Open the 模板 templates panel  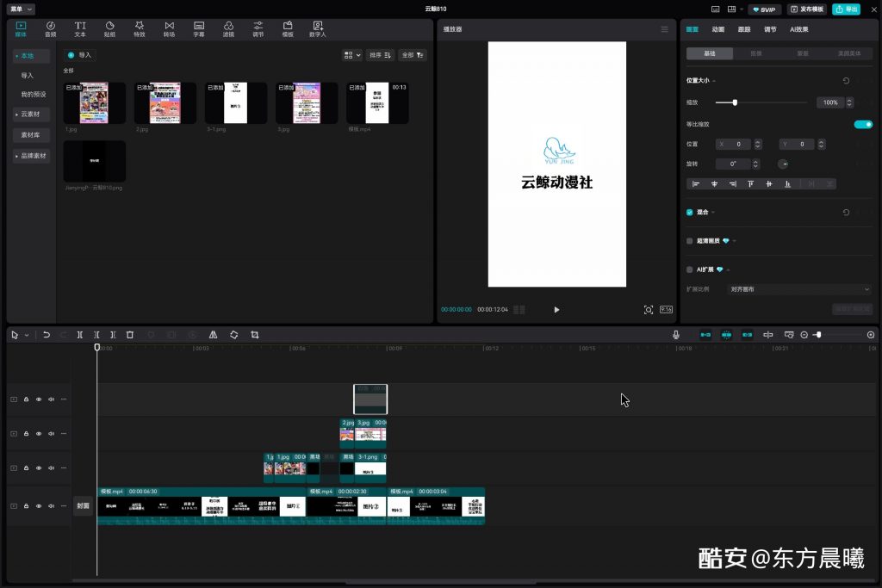(x=288, y=29)
